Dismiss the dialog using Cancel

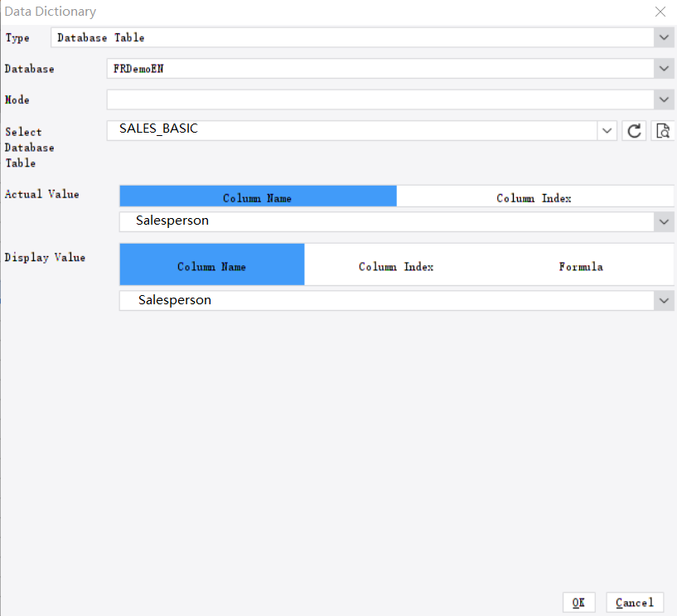point(634,602)
